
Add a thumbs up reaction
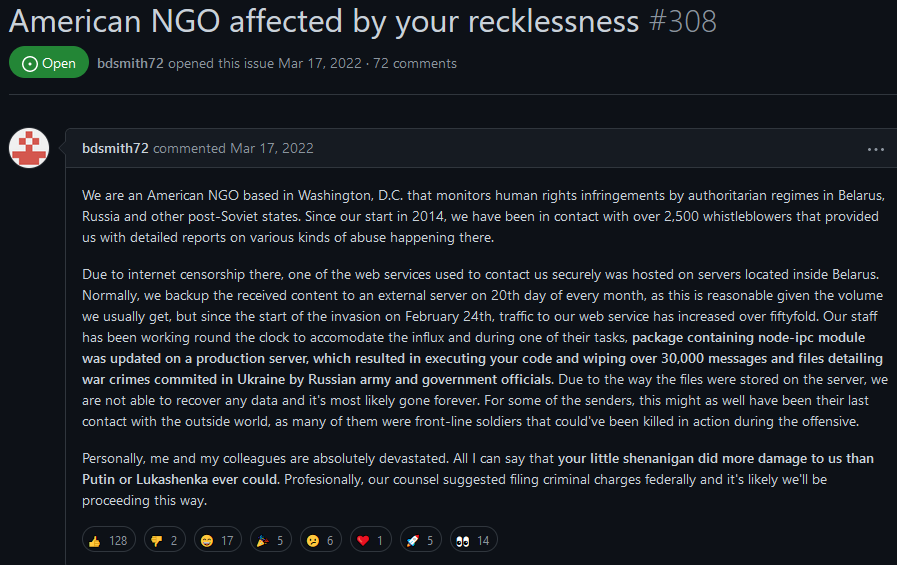[x=109, y=540]
